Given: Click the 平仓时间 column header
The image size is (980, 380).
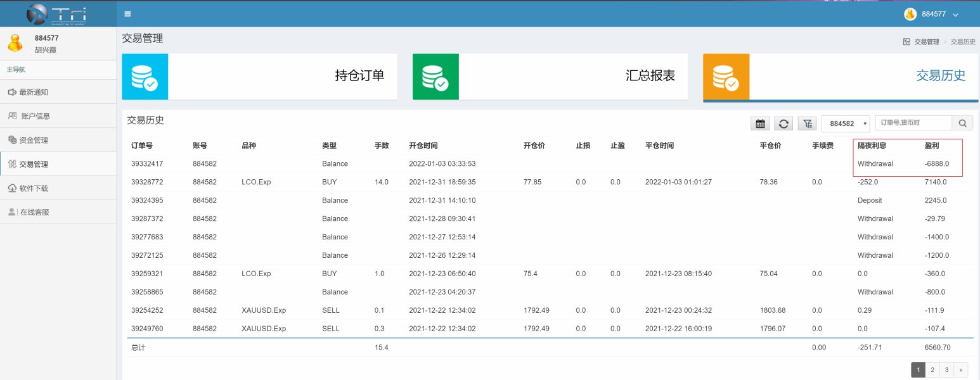Looking at the screenshot, I should (659, 146).
